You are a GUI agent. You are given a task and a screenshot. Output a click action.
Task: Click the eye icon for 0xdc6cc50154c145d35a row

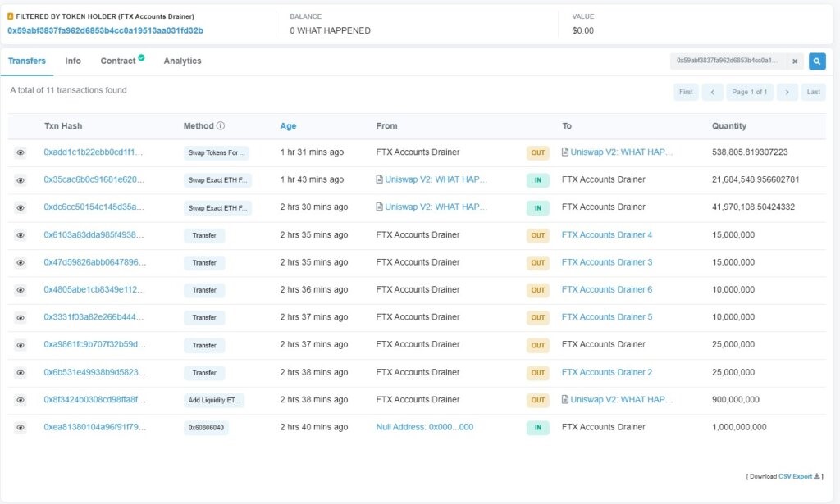click(21, 207)
